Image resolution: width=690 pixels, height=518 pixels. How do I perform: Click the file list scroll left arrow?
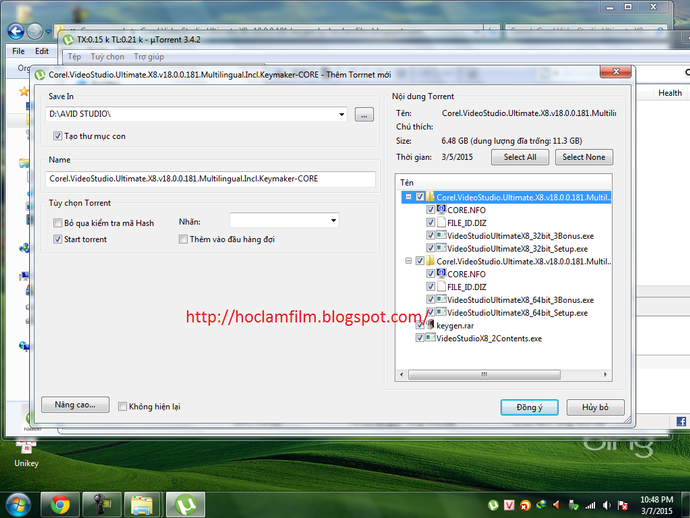point(401,375)
